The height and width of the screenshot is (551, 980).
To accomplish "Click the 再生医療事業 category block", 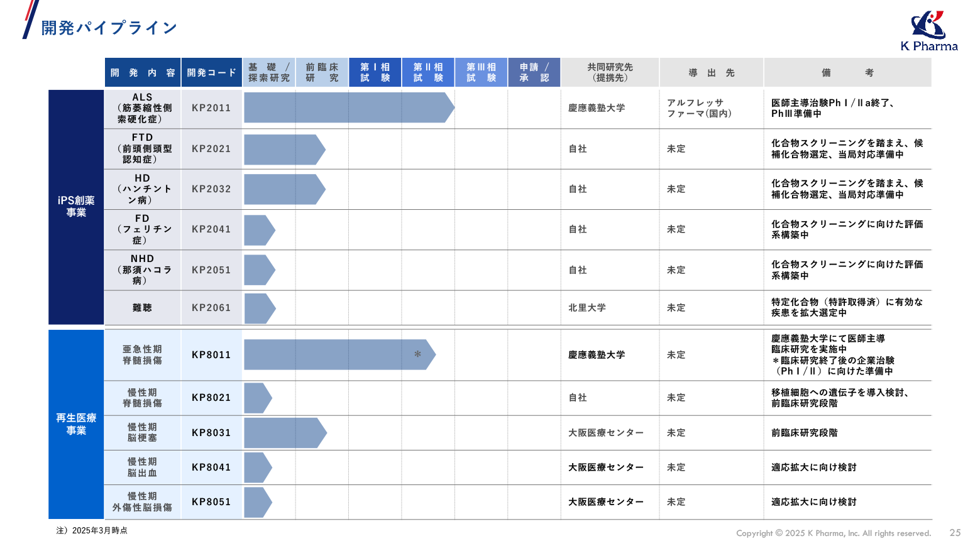I will 76,424.
